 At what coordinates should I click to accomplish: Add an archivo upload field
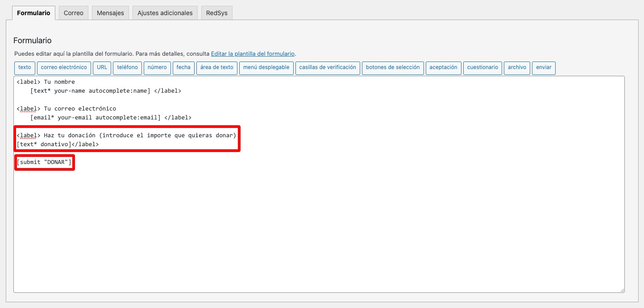(517, 68)
